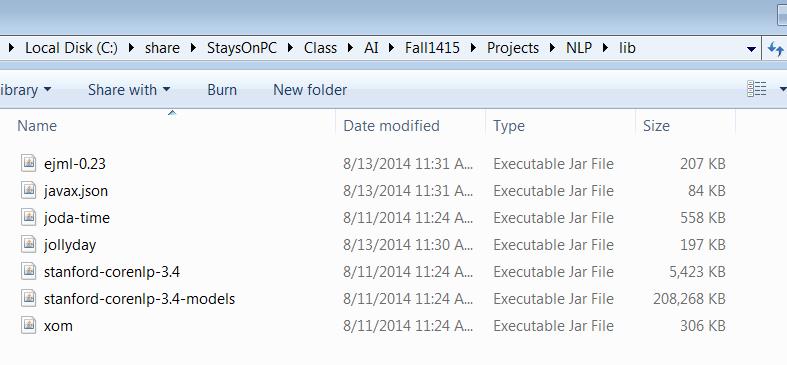
Task: Select the javax.json jar file icon
Action: (29, 190)
